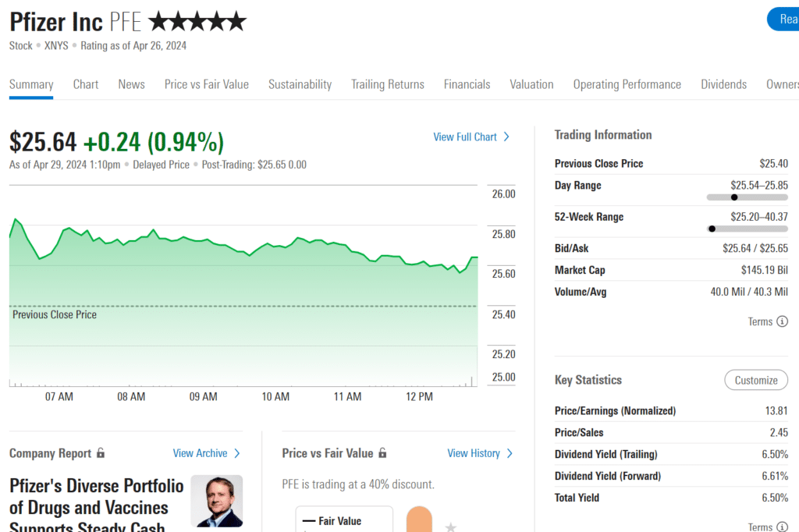The width and height of the screenshot is (799, 532).
Task: Open the Dividends tab
Action: coord(723,84)
